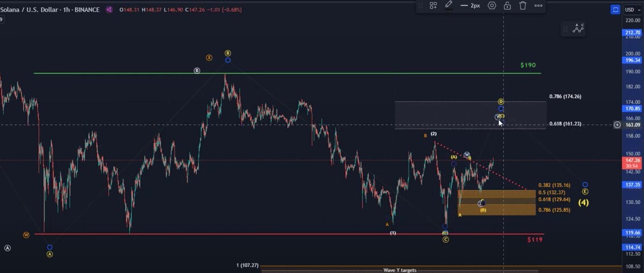This screenshot has height=273, width=644.
Task: Click the O148.31 open value
Action: (129, 10)
